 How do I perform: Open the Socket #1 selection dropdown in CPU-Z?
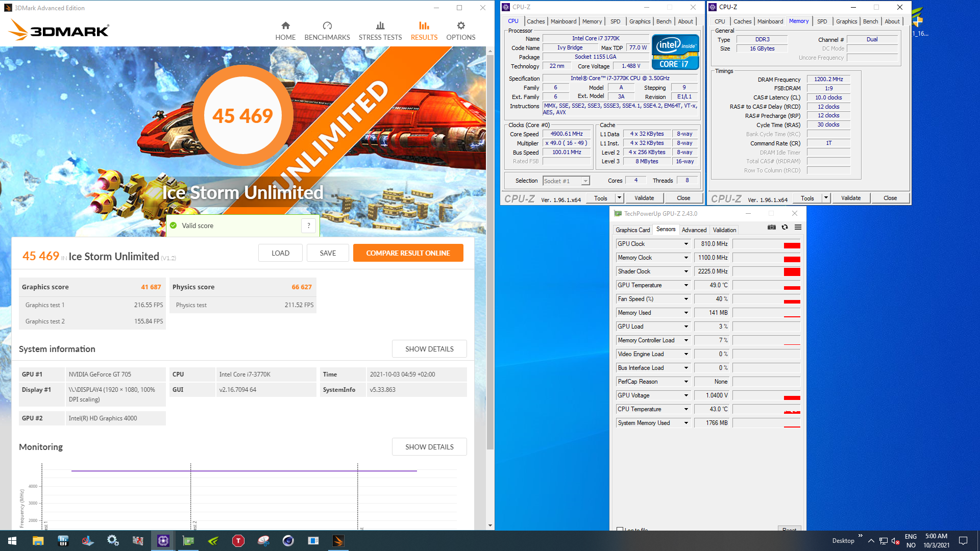click(x=585, y=181)
